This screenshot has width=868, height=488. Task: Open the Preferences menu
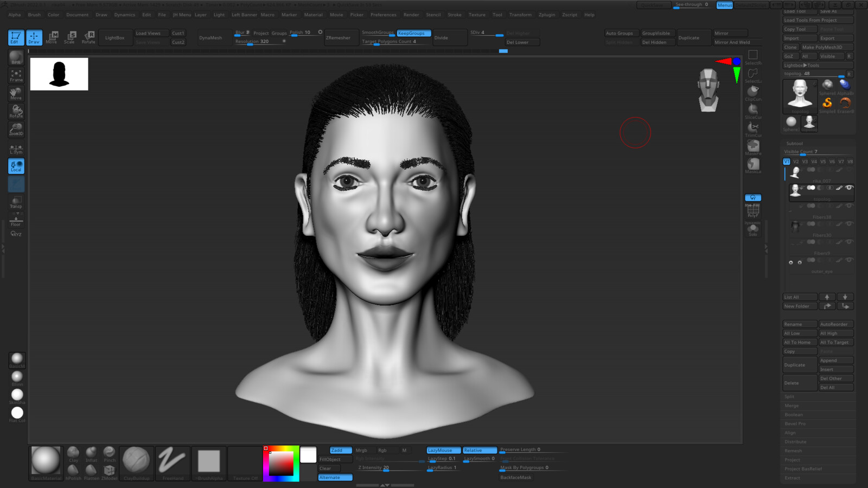384,15
